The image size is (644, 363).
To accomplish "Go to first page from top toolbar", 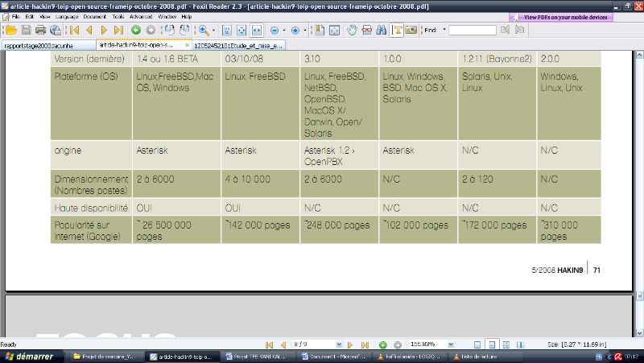I will (x=74, y=30).
